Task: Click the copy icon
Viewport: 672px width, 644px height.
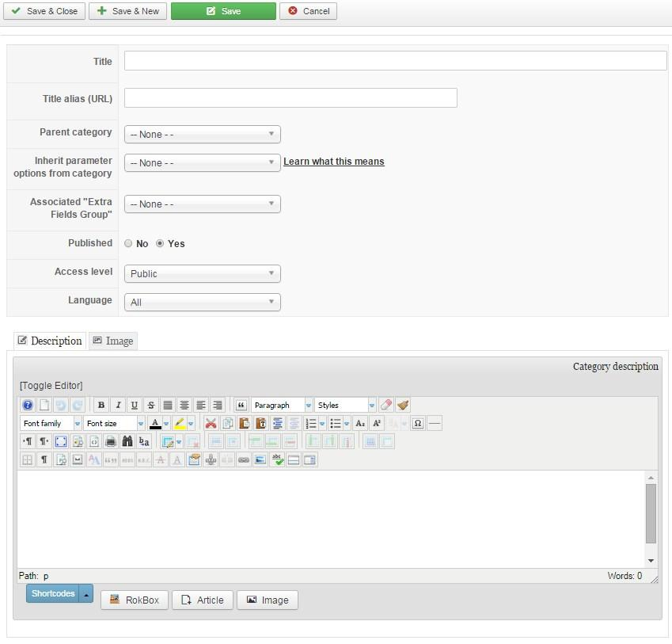Action: click(x=228, y=424)
